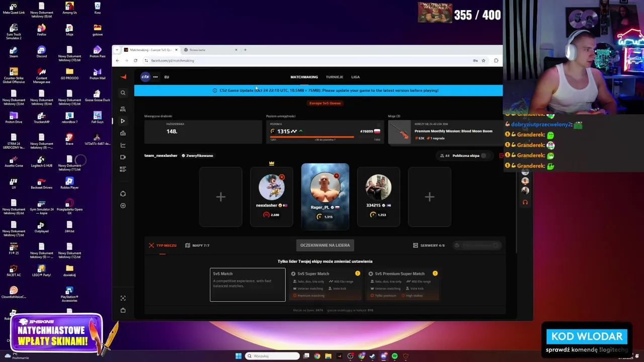Open Euro Truck Simulator 2 shortcut
Viewport: 644px width, 362px height.
(14, 32)
